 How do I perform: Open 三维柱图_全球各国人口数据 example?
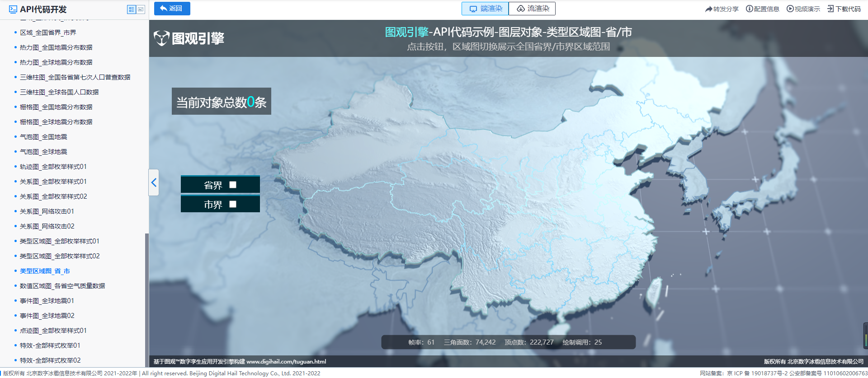[x=59, y=92]
